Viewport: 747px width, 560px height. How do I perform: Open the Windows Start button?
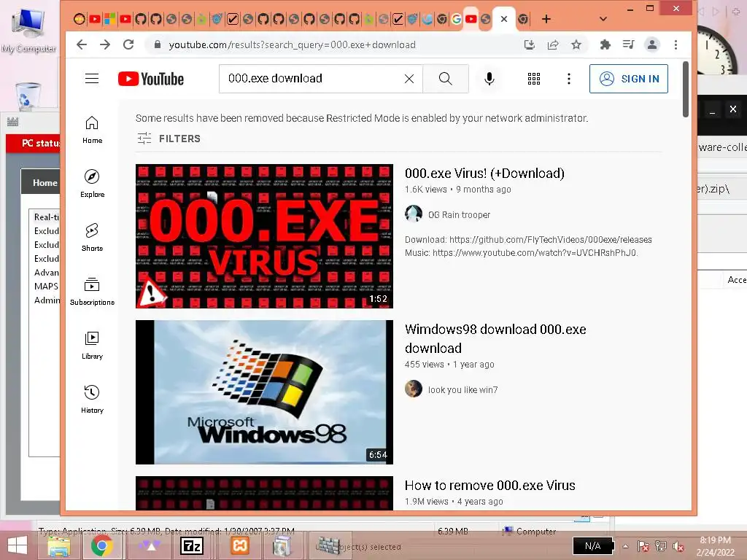tap(18, 545)
